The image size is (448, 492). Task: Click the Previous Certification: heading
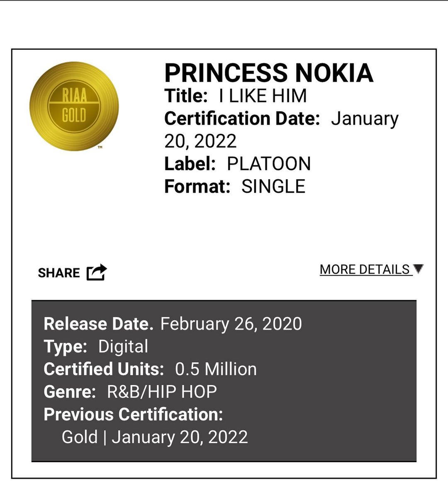pyautogui.click(x=133, y=414)
